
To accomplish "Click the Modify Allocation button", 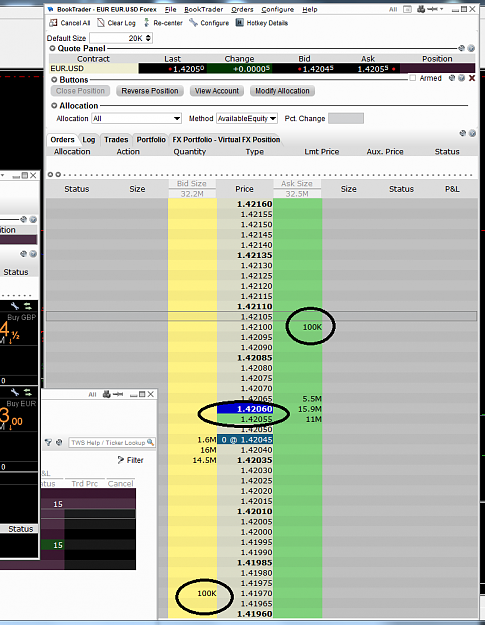I will tap(282, 91).
